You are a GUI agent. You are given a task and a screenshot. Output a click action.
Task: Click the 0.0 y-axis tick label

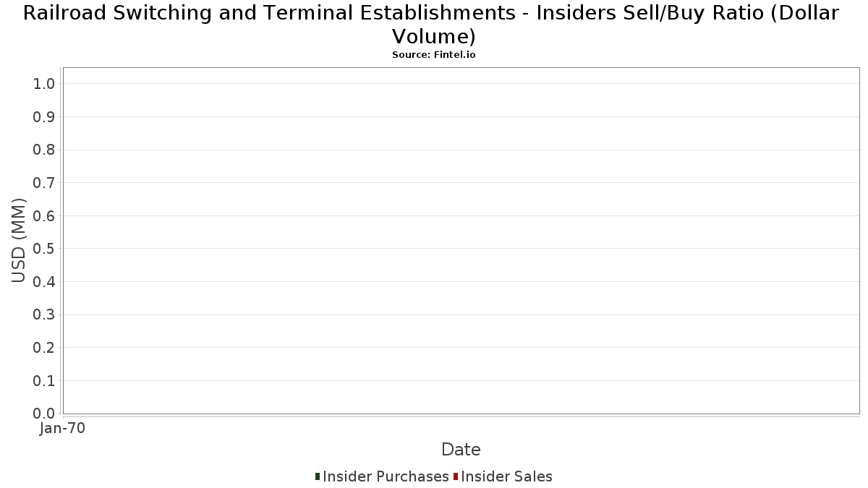coord(44,414)
